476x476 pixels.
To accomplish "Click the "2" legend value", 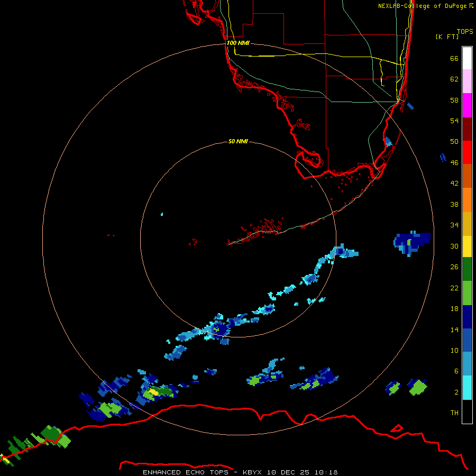I will 456,392.
